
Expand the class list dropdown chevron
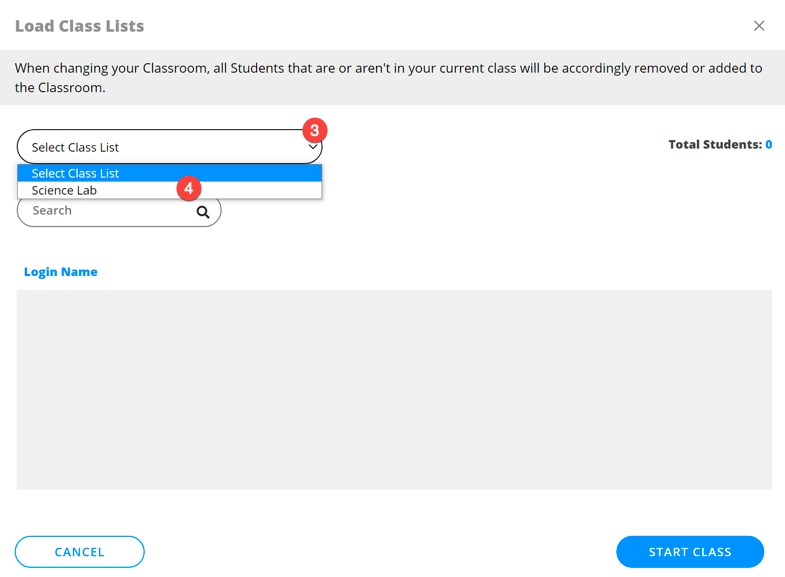(313, 148)
